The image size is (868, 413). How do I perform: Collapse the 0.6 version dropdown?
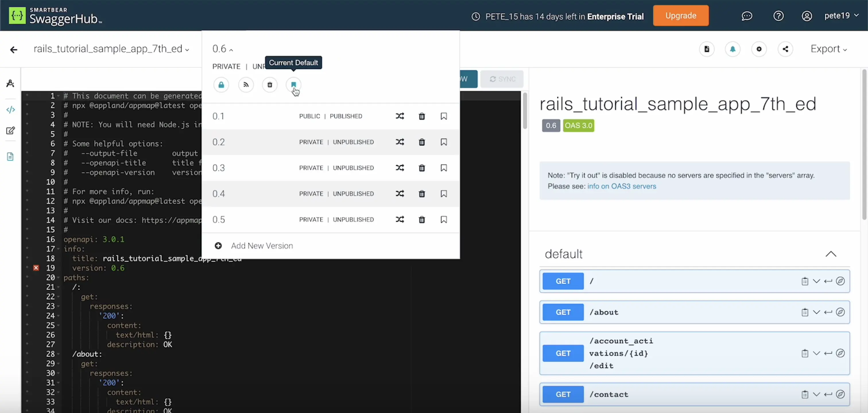pyautogui.click(x=222, y=49)
